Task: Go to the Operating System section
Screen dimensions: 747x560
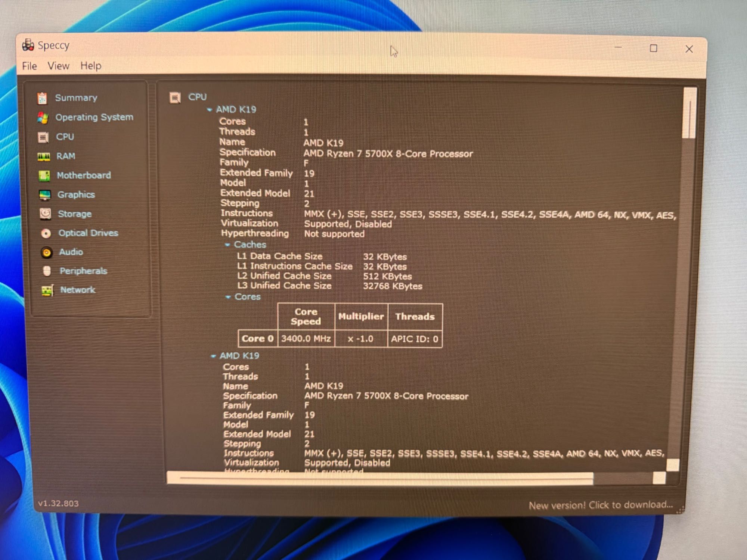Action: pyautogui.click(x=94, y=117)
